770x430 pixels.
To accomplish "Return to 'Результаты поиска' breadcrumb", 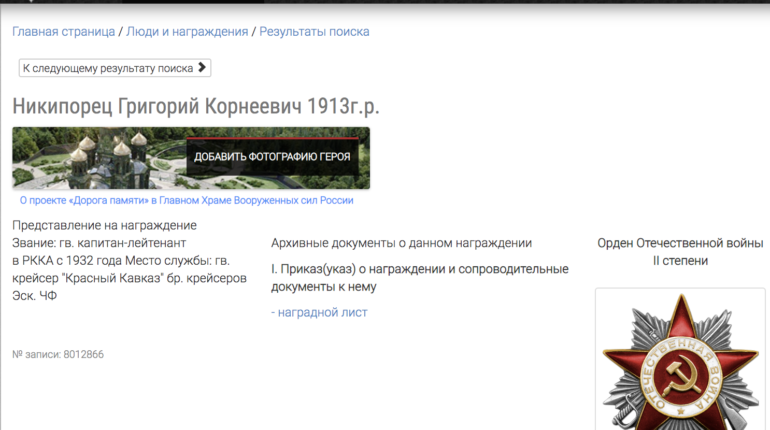I will click(314, 32).
